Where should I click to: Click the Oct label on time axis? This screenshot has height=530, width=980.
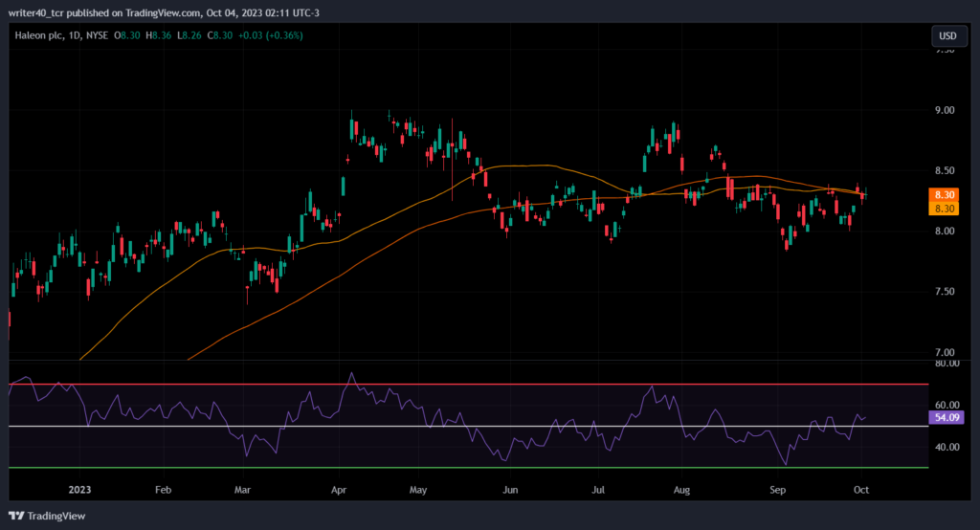tap(861, 490)
